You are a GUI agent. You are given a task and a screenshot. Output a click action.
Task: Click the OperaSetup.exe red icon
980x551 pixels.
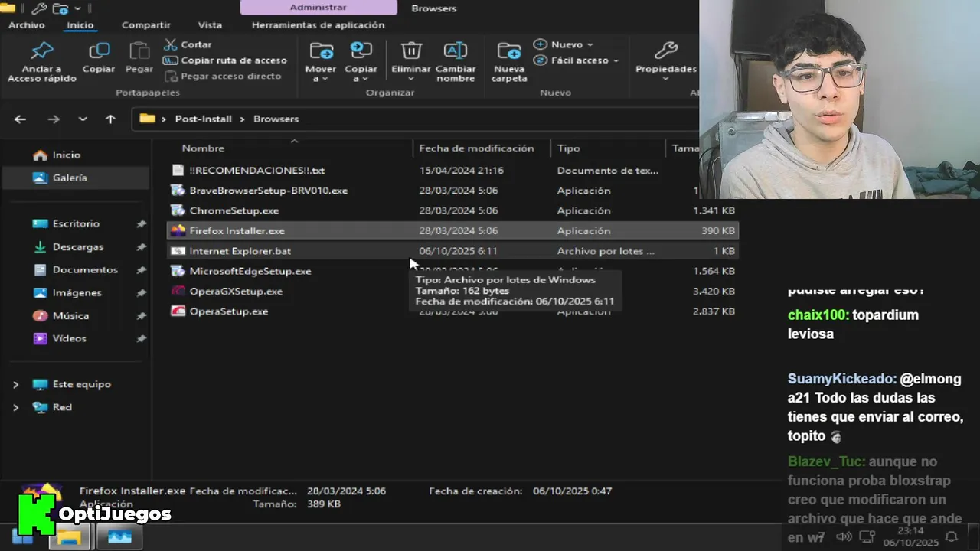(x=178, y=311)
